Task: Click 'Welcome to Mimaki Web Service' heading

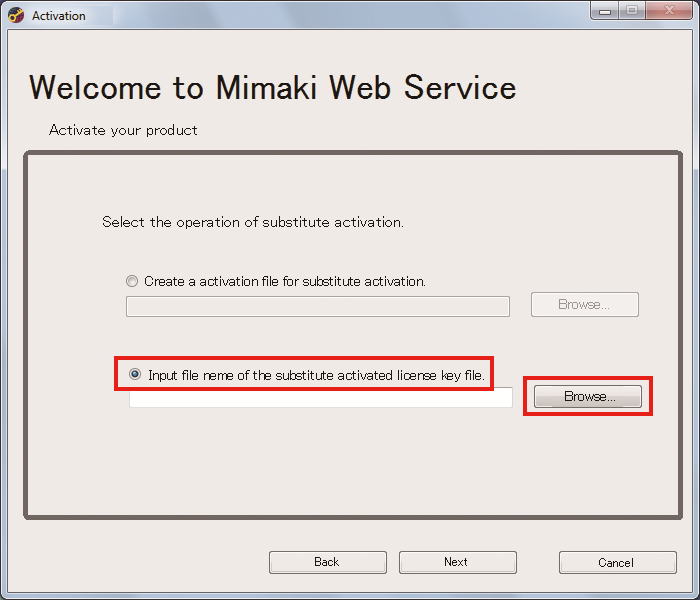Action: click(273, 87)
